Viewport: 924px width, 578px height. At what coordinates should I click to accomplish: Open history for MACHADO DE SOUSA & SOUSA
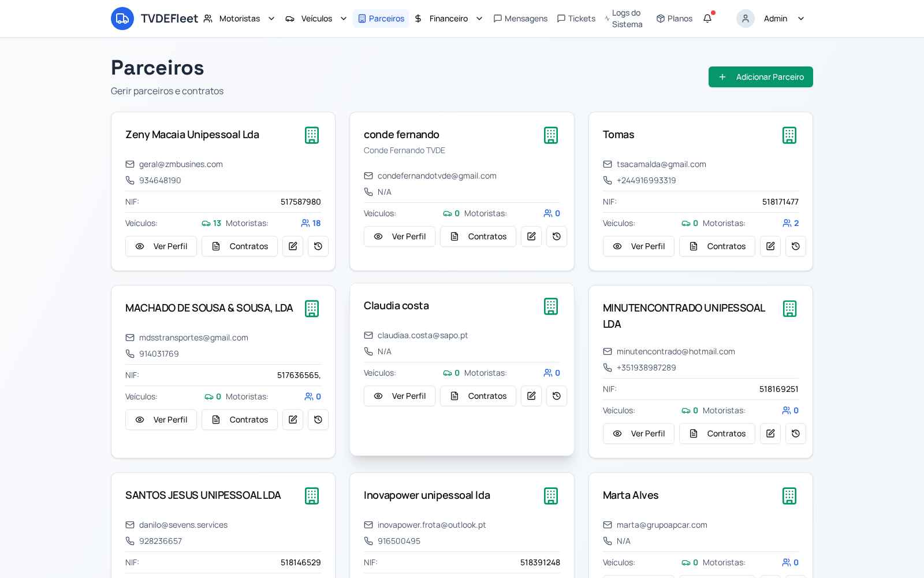[318, 420]
